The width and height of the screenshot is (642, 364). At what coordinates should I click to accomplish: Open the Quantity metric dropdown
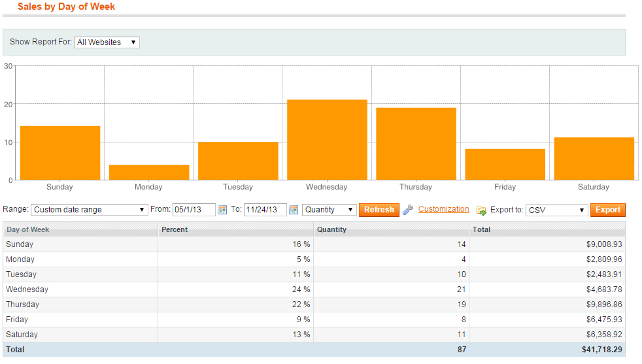pyautogui.click(x=329, y=210)
